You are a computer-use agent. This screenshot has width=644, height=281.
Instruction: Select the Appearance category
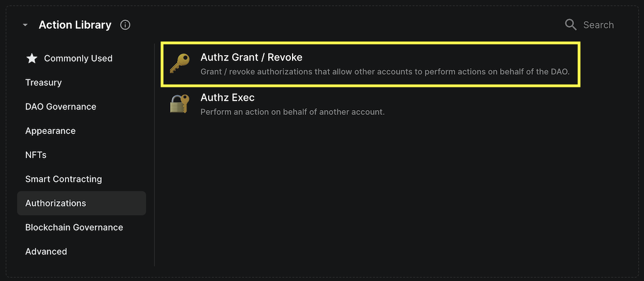point(50,131)
